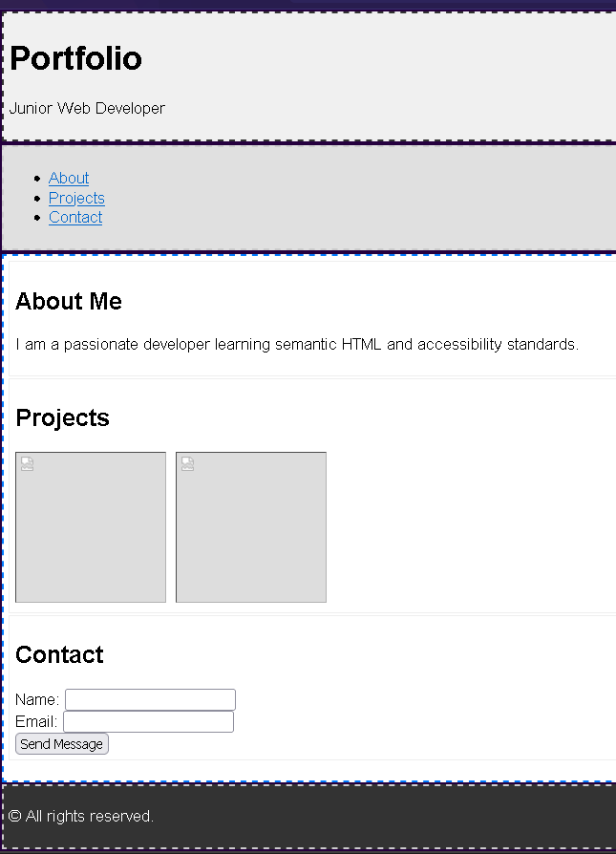Click the broken image icon in second project
Screen dimensions: 616x854
[x=188, y=464]
